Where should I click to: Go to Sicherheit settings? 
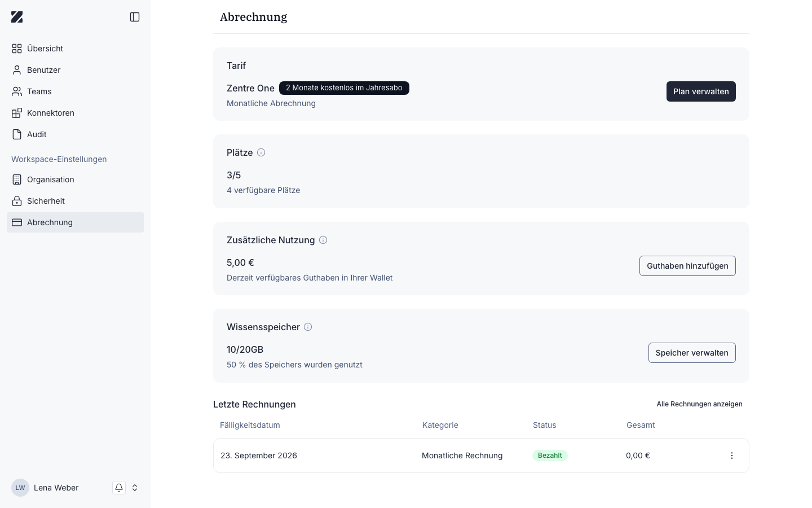[x=75, y=201]
